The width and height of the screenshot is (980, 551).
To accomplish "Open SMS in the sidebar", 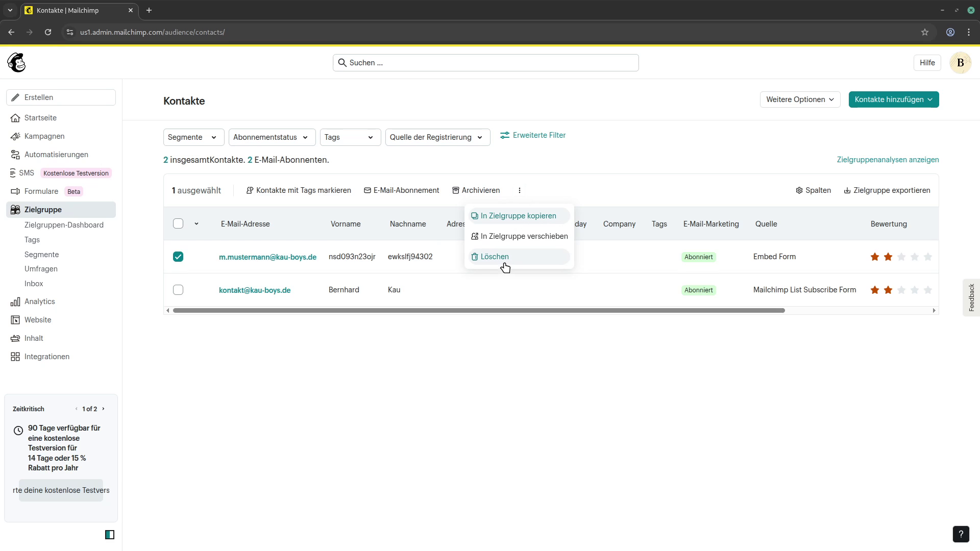I will coord(27,173).
